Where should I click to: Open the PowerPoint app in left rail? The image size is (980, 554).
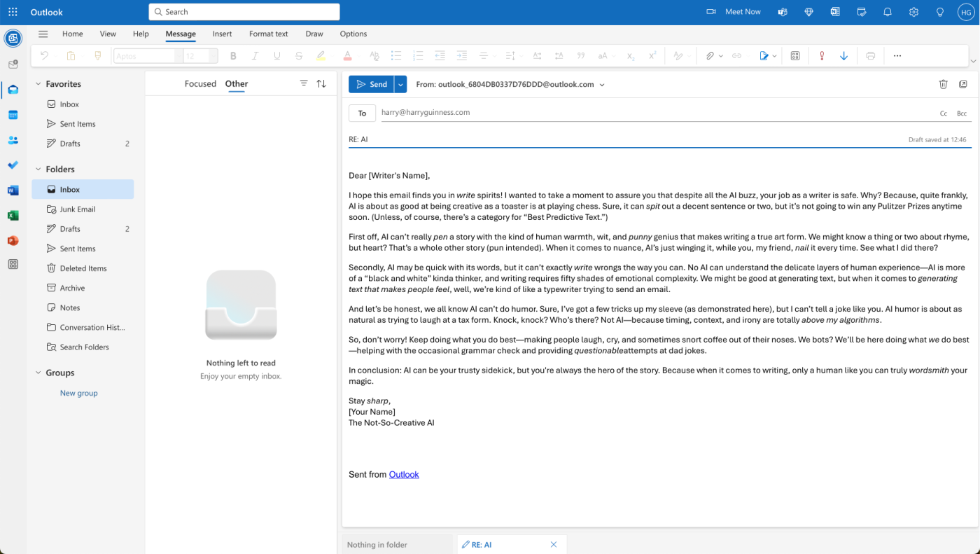13,240
